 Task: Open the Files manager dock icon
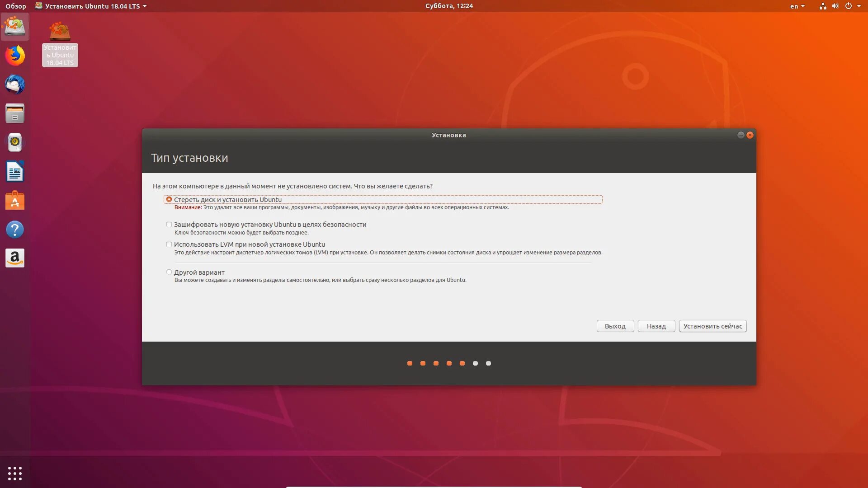click(x=15, y=113)
